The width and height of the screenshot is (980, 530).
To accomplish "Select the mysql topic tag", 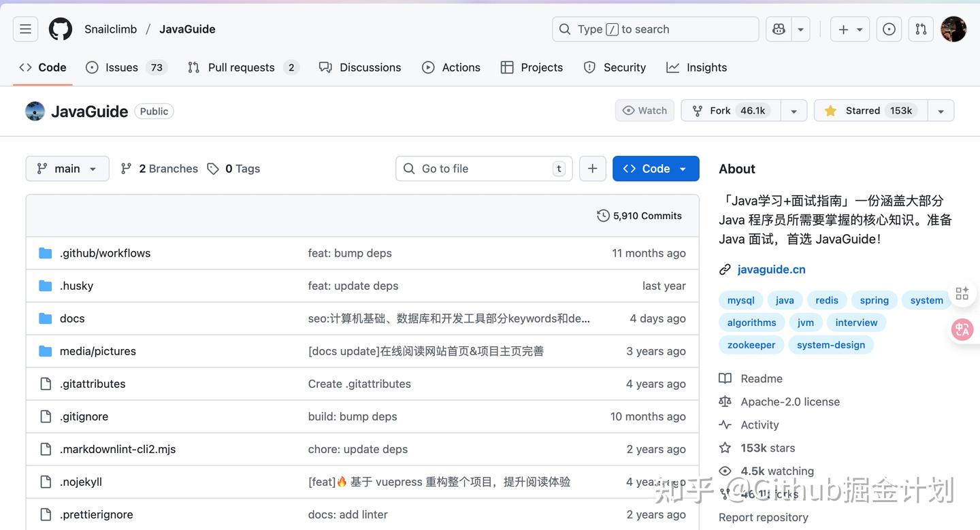I will tap(740, 299).
